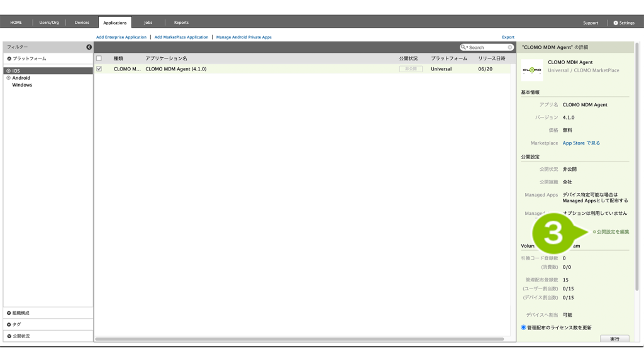Open the Jobs tab
Screen dimensions: 644x362
click(148, 23)
